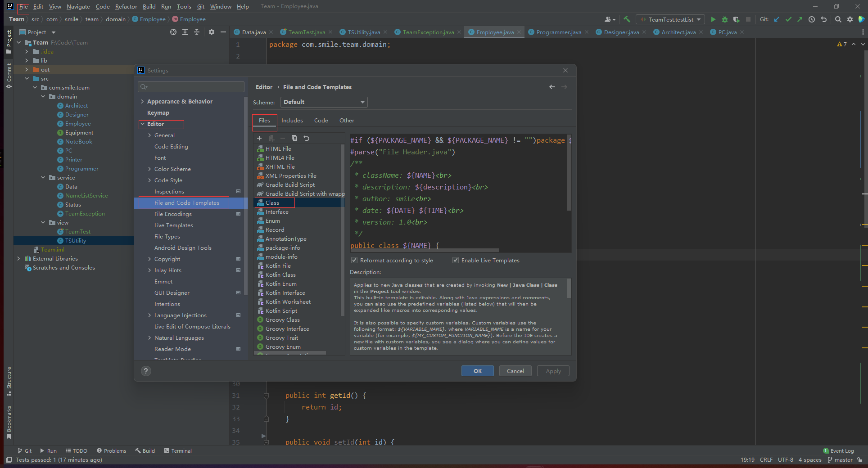
Task: Open the Problems tool window
Action: [111, 450]
